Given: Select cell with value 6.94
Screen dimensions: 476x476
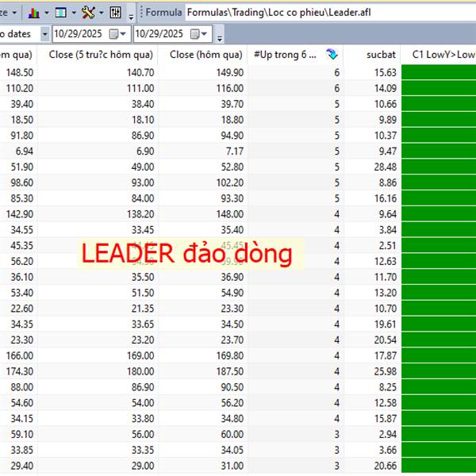Looking at the screenshot, I should pyautogui.click(x=18, y=152).
